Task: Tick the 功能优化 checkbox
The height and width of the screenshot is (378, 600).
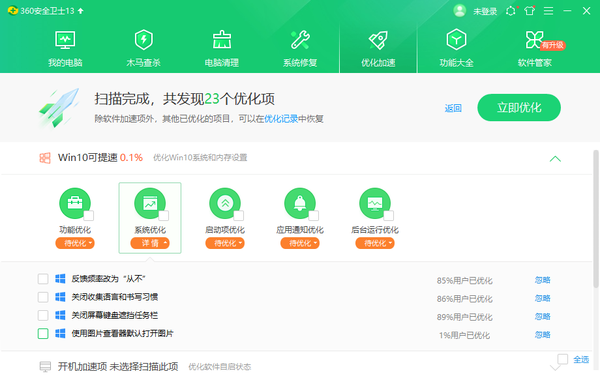Action: 89,216
